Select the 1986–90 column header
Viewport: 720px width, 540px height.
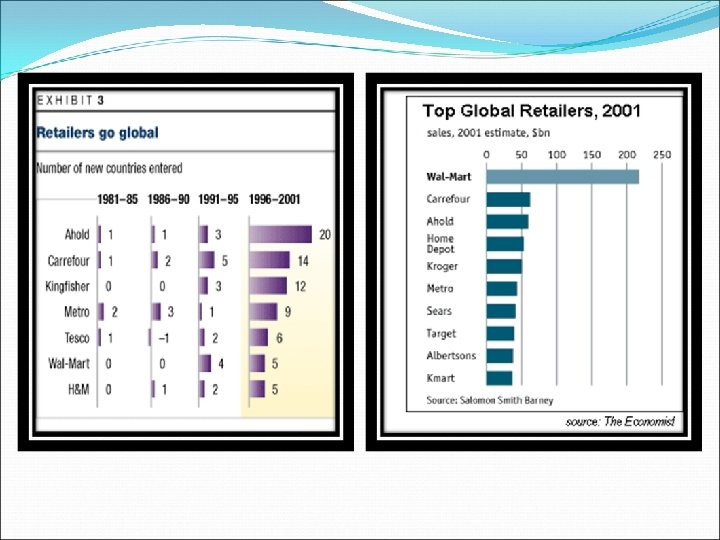(169, 199)
